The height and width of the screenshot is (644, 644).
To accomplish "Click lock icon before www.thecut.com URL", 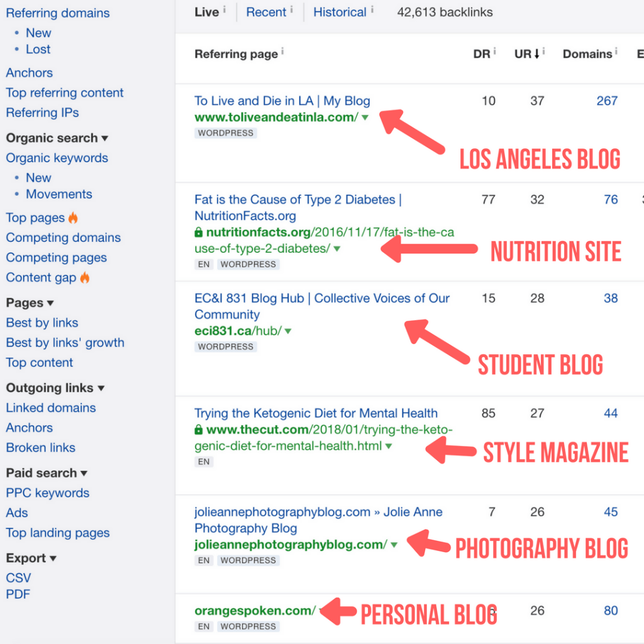I will coord(199,430).
